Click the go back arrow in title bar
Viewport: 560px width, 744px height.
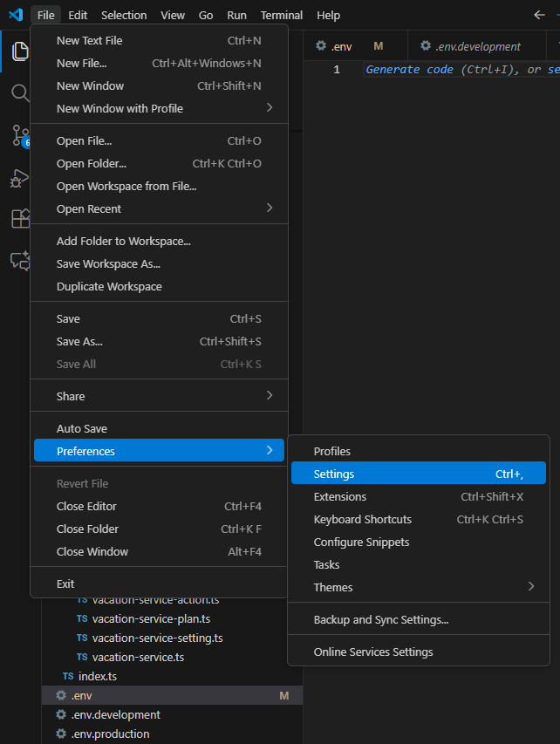click(x=539, y=15)
